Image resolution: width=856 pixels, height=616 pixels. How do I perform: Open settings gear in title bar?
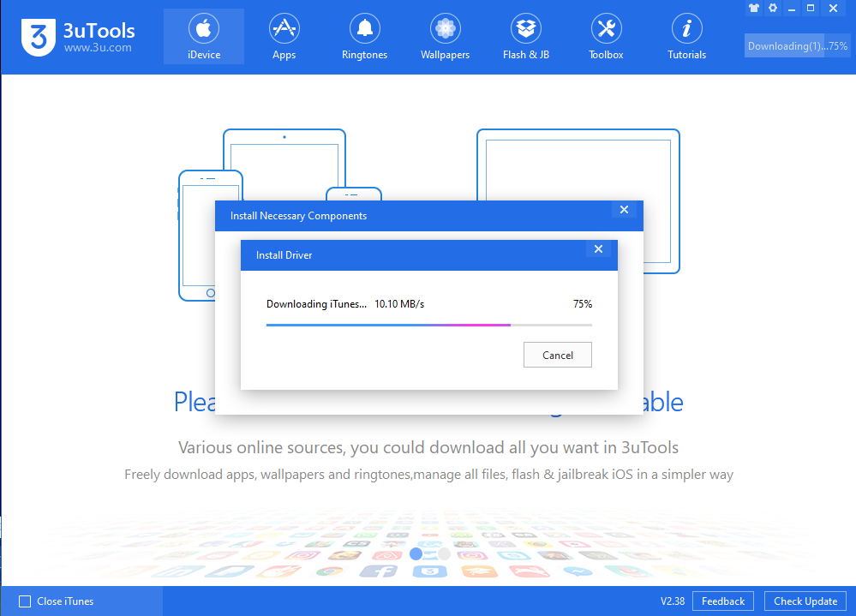point(773,9)
